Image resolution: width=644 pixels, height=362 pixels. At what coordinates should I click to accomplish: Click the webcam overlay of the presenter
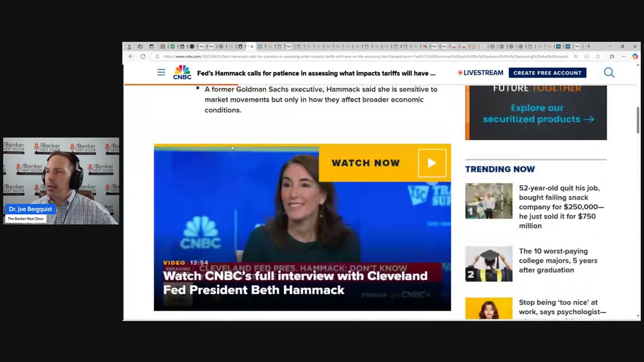click(x=61, y=181)
